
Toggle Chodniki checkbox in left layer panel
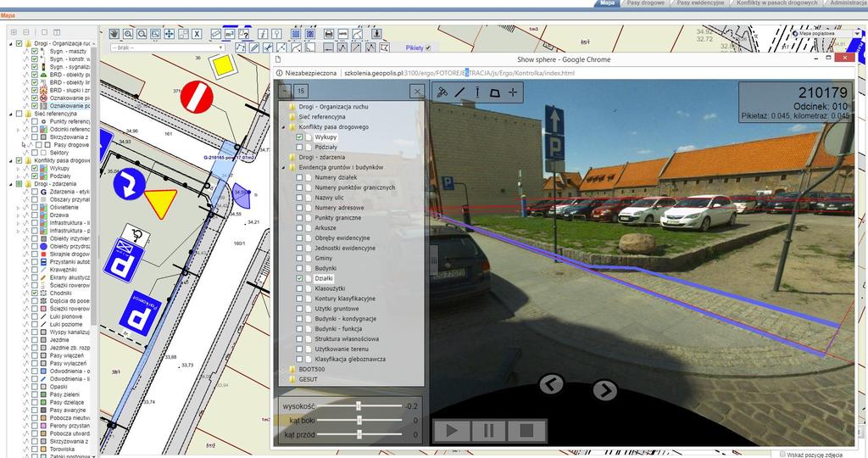[35, 293]
